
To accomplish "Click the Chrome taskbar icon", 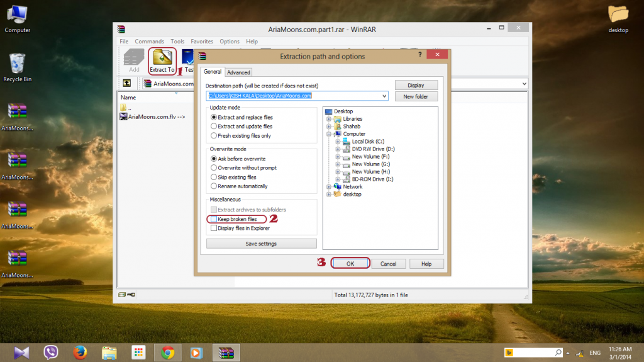I will [x=167, y=353].
